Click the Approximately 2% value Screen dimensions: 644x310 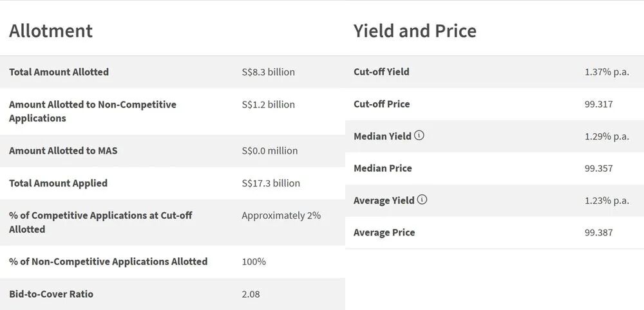(x=281, y=215)
